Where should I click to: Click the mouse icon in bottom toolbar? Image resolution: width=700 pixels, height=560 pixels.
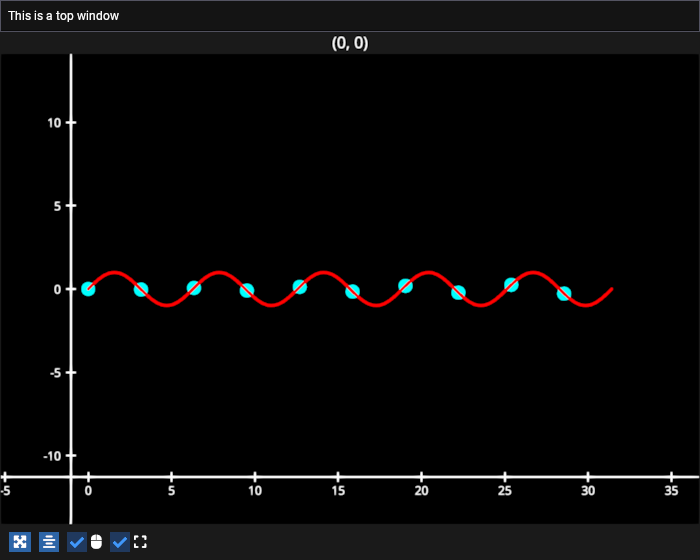(96, 542)
